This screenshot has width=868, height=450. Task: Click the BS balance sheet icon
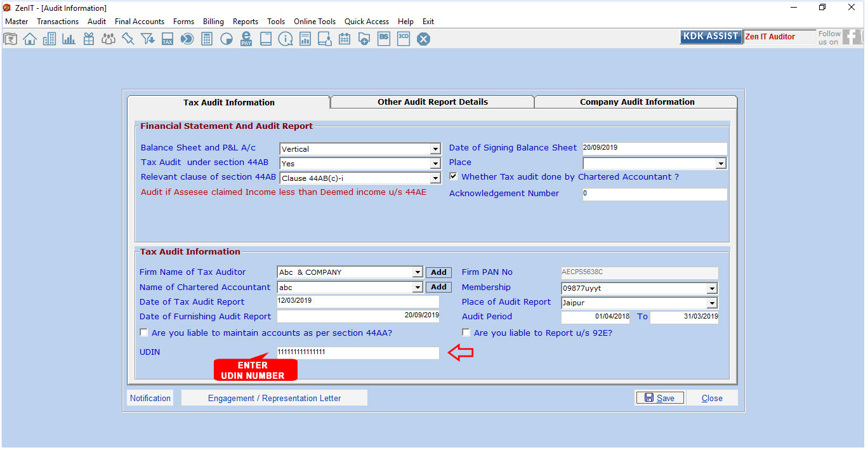384,39
